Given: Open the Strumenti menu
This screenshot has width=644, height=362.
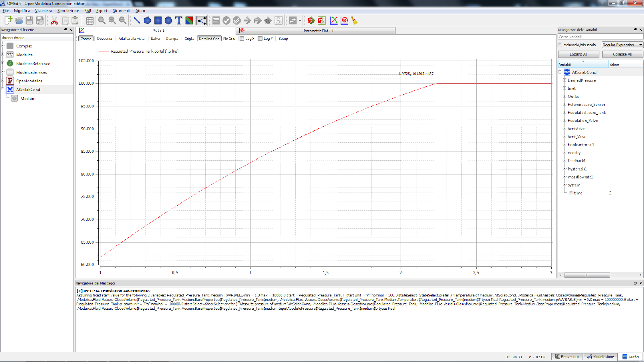Looking at the screenshot, I should [121, 11].
